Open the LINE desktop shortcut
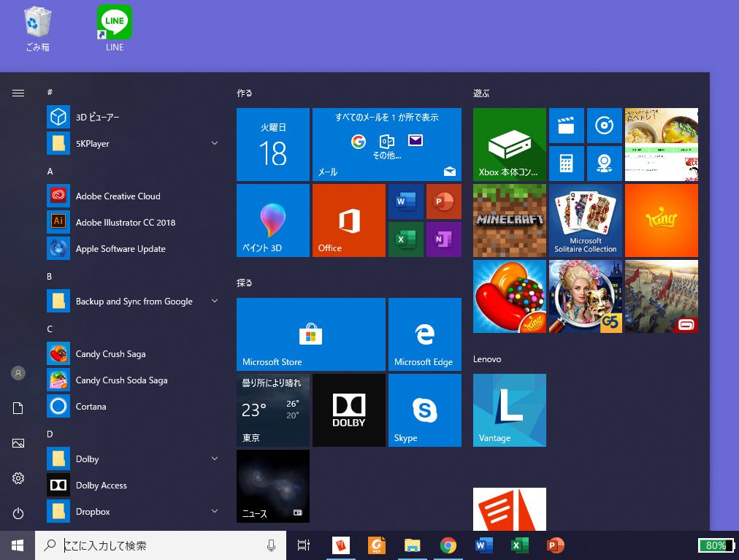The image size is (739, 560). point(115,28)
